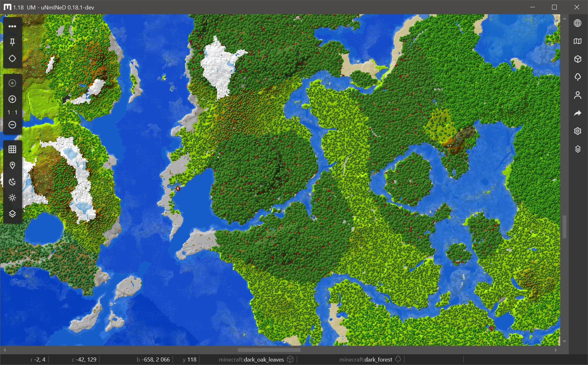The width and height of the screenshot is (588, 365).
Task: Open the map view icon in the sidebar
Action: pyautogui.click(x=578, y=41)
